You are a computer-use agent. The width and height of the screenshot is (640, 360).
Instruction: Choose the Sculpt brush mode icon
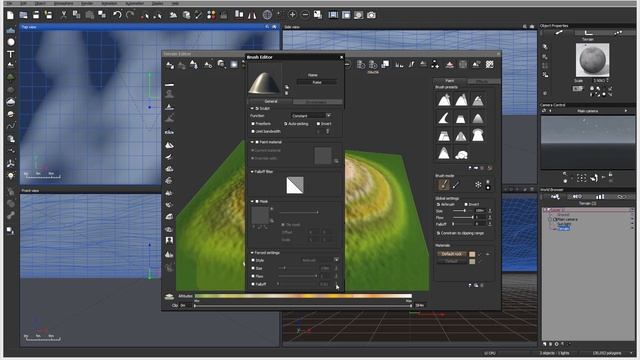click(x=443, y=185)
